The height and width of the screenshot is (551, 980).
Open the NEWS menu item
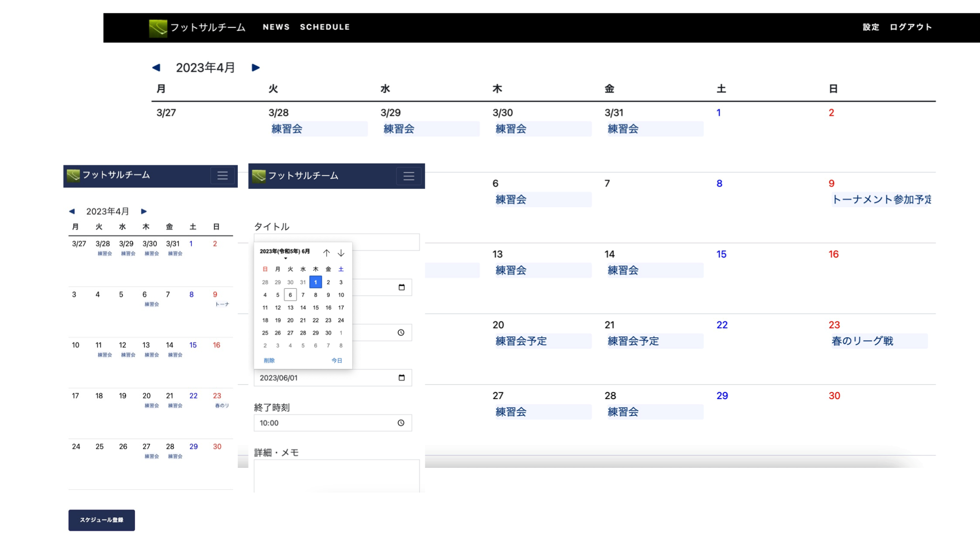coord(276,27)
